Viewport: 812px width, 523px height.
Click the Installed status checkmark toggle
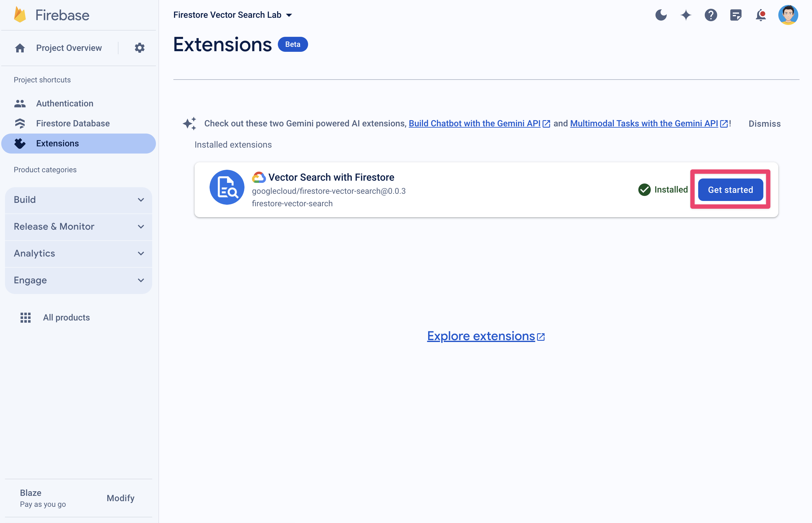[x=645, y=189]
